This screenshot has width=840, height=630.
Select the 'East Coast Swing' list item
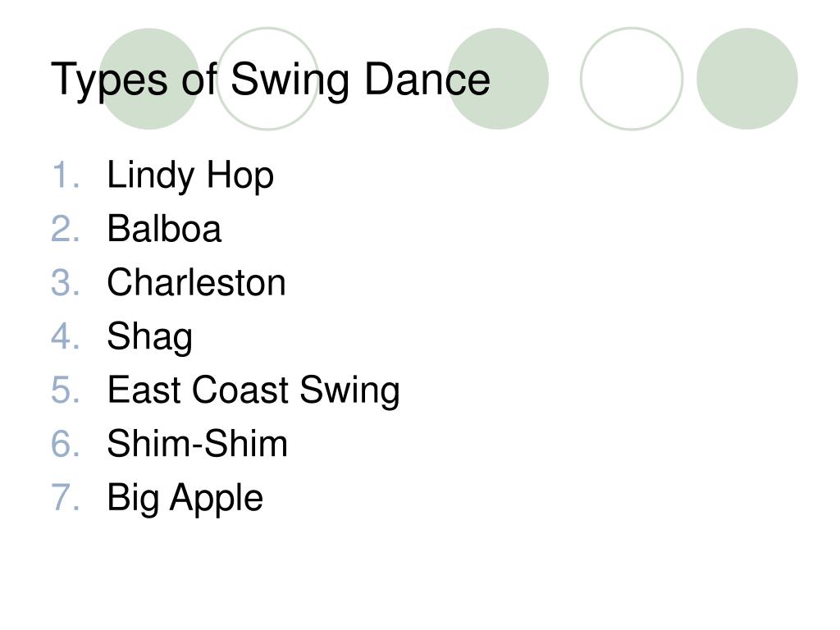[x=253, y=390]
